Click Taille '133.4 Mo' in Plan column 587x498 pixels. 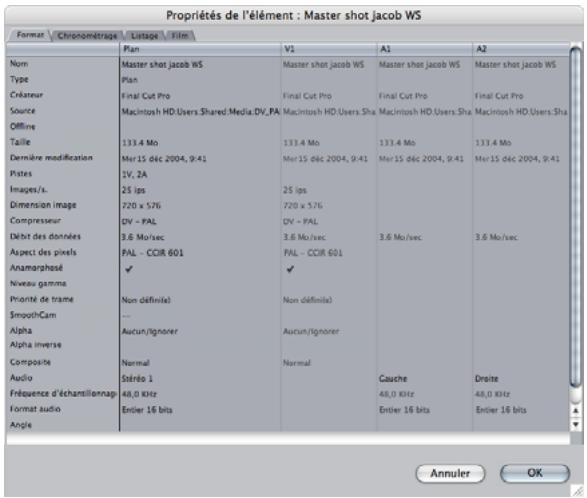pos(140,143)
